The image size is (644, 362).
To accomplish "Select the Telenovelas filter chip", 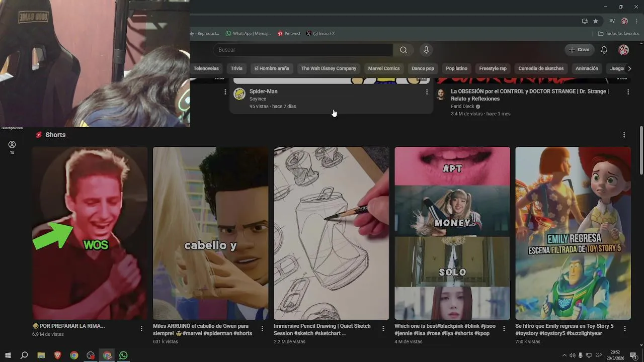I will pos(206,68).
